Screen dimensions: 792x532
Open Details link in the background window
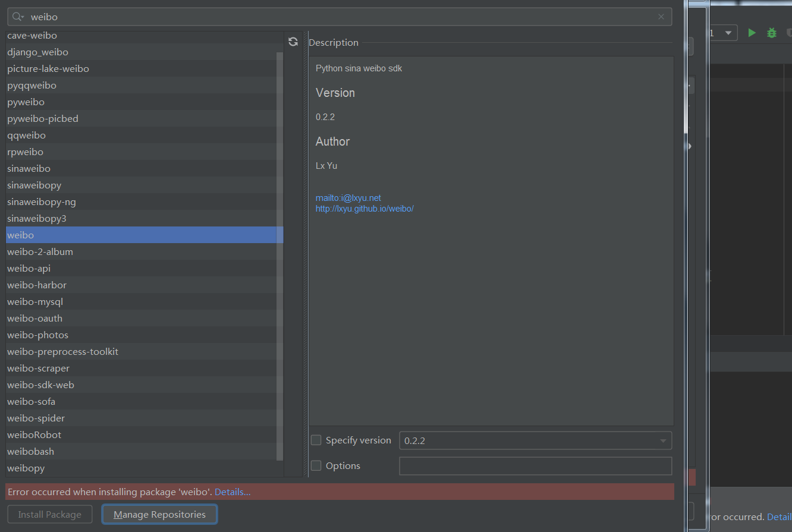tap(780, 517)
